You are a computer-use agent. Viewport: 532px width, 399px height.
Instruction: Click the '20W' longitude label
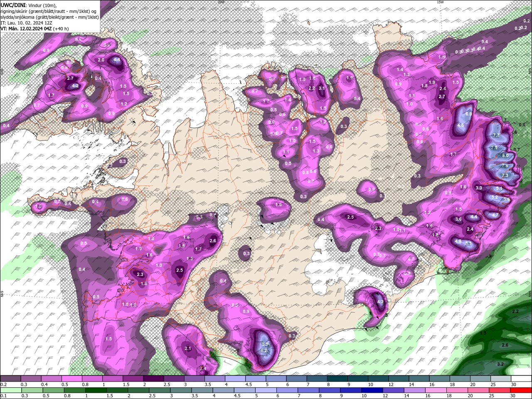click(221, 2)
